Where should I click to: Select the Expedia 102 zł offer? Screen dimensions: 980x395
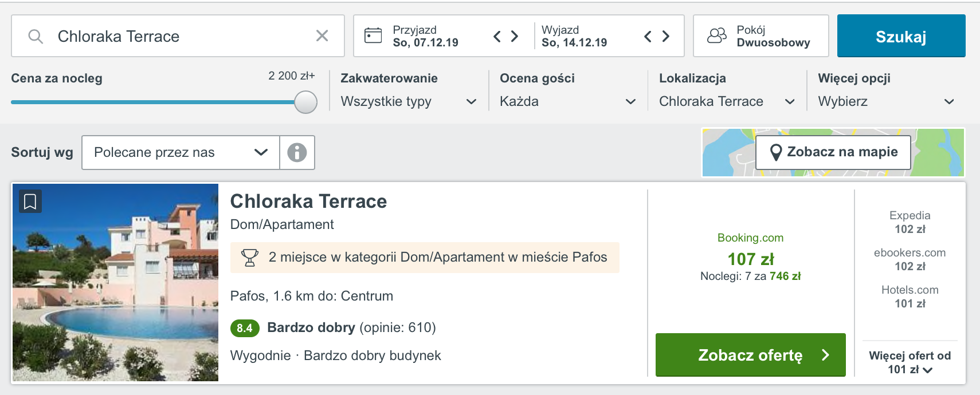(910, 222)
